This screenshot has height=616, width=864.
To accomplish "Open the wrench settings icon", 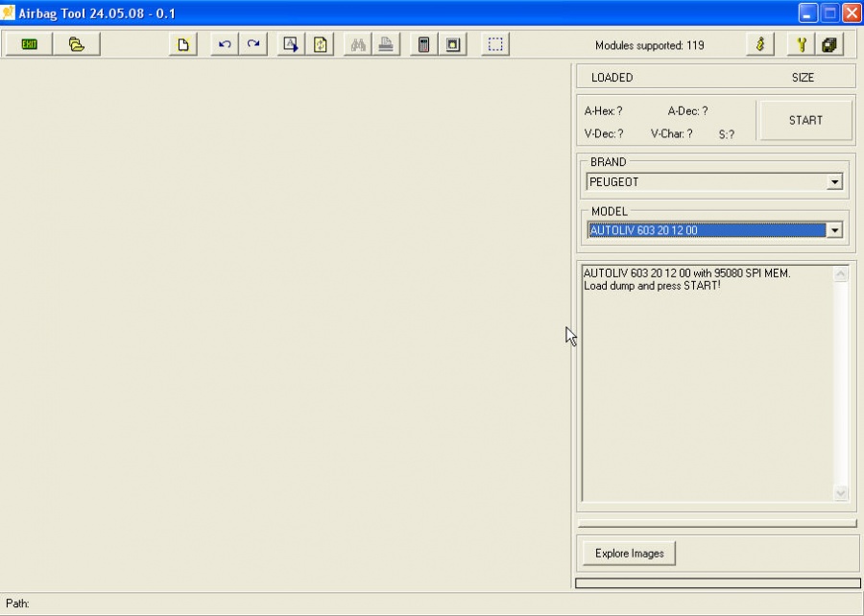I will pos(802,44).
